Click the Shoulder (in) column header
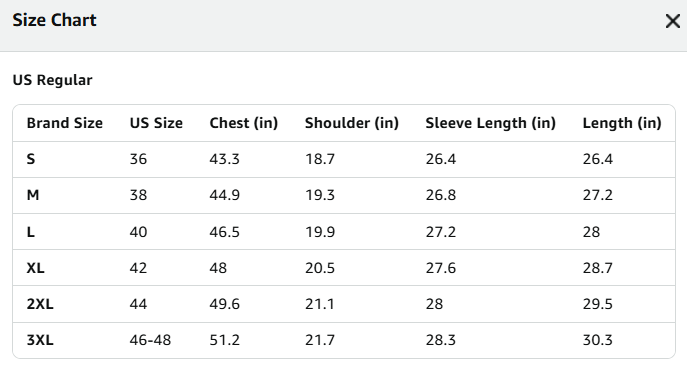Image resolution: width=687 pixels, height=371 pixels. pos(352,123)
